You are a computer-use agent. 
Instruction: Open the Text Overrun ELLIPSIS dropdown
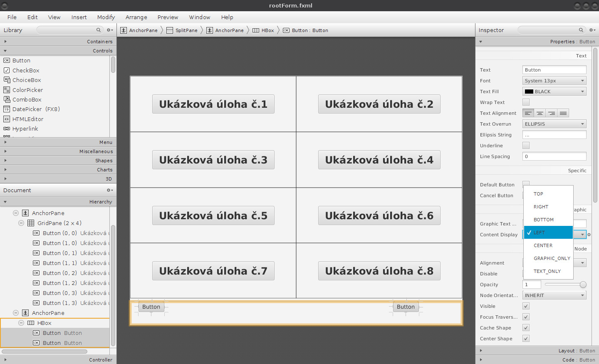pyautogui.click(x=554, y=124)
